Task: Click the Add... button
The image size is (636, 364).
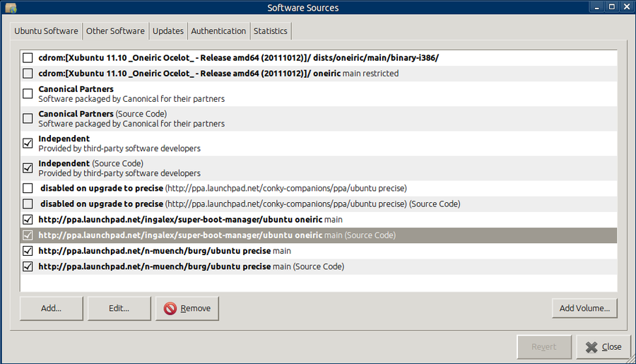Action: tap(52, 308)
